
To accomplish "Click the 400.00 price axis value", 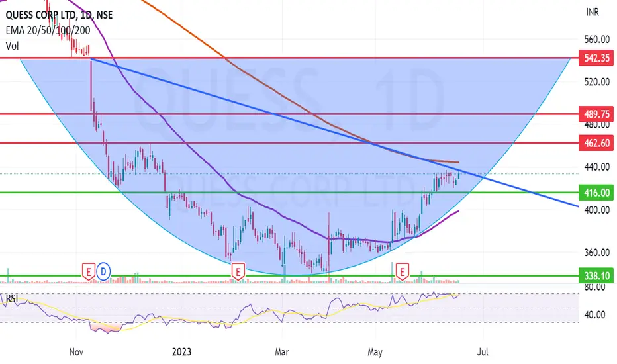I will [597, 210].
